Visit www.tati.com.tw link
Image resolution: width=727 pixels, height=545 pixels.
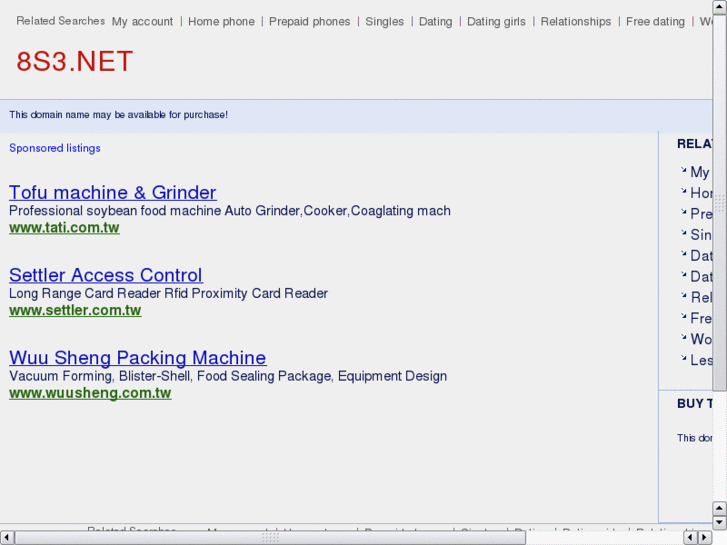pyautogui.click(x=64, y=228)
